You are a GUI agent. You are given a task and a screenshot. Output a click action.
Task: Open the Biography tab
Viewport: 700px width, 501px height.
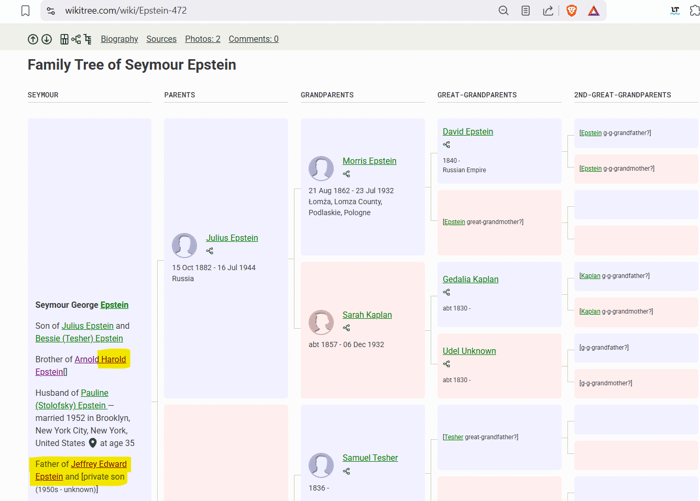click(x=119, y=39)
